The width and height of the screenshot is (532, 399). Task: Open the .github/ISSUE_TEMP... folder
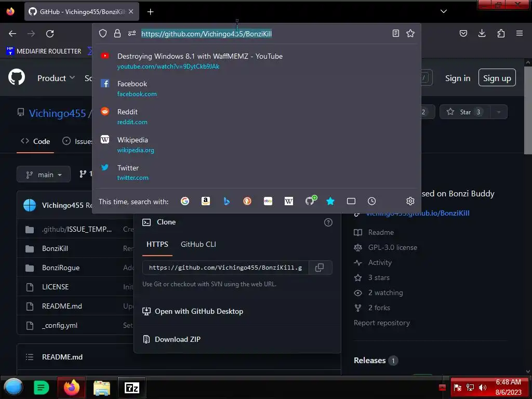point(77,229)
